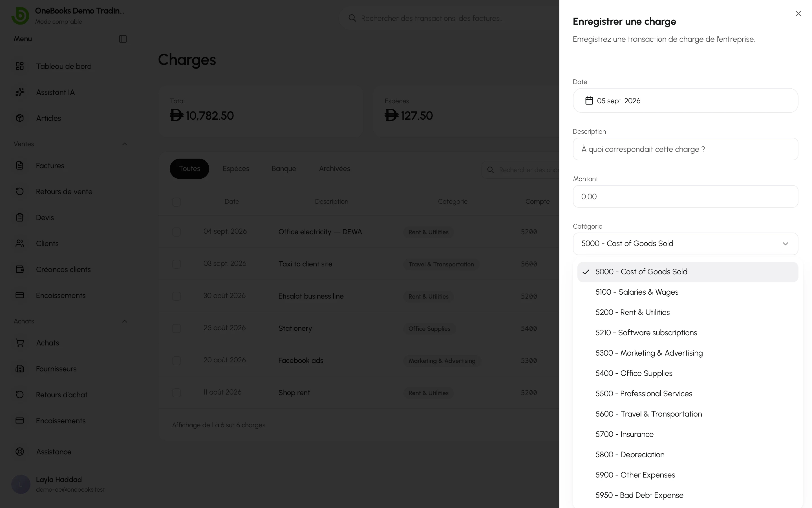Click the Retours de vente icon
The image size is (812, 508).
click(20, 192)
